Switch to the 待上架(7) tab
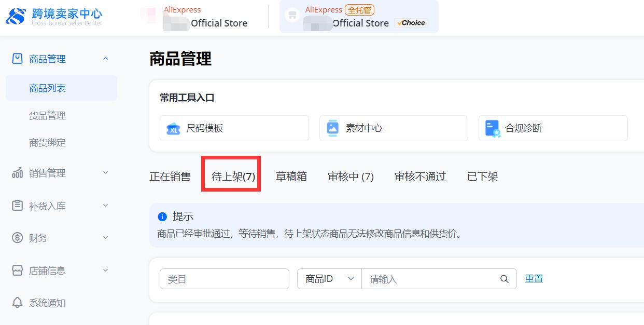The image size is (644, 325). pyautogui.click(x=231, y=177)
